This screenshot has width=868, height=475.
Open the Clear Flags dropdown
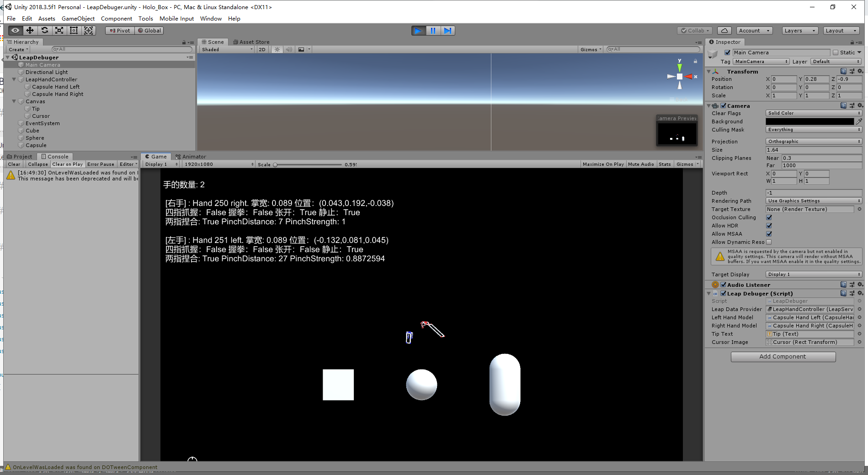click(x=813, y=113)
